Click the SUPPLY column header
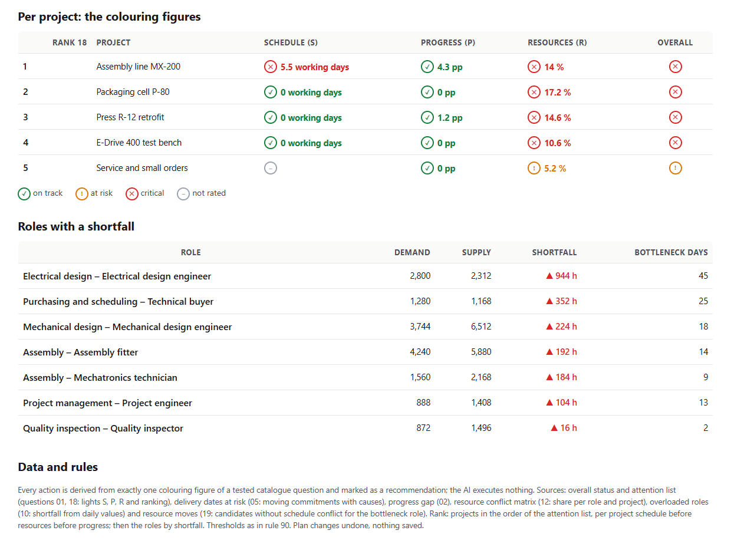 476,252
